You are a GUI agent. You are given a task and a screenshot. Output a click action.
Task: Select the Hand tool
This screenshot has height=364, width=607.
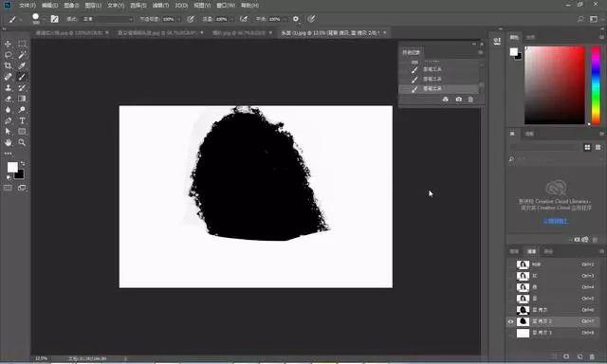(8, 142)
